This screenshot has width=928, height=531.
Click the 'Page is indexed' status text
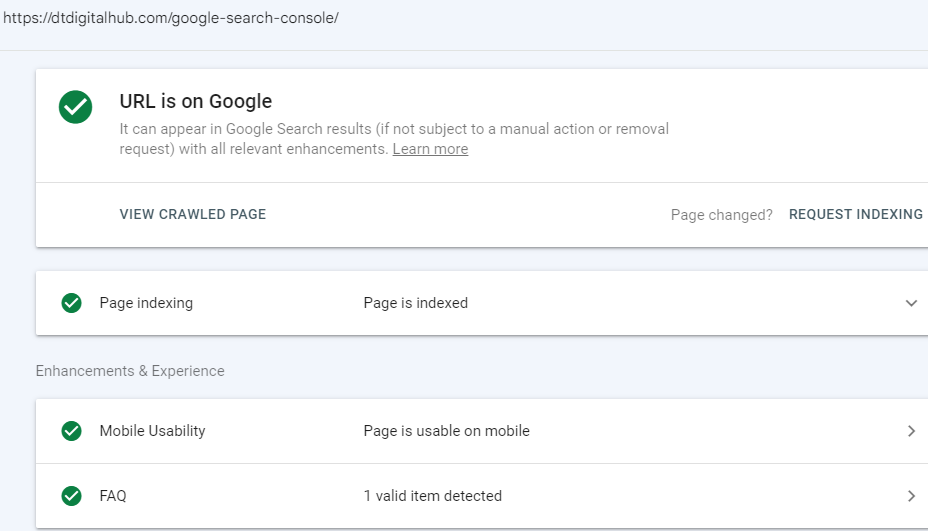pyautogui.click(x=415, y=303)
